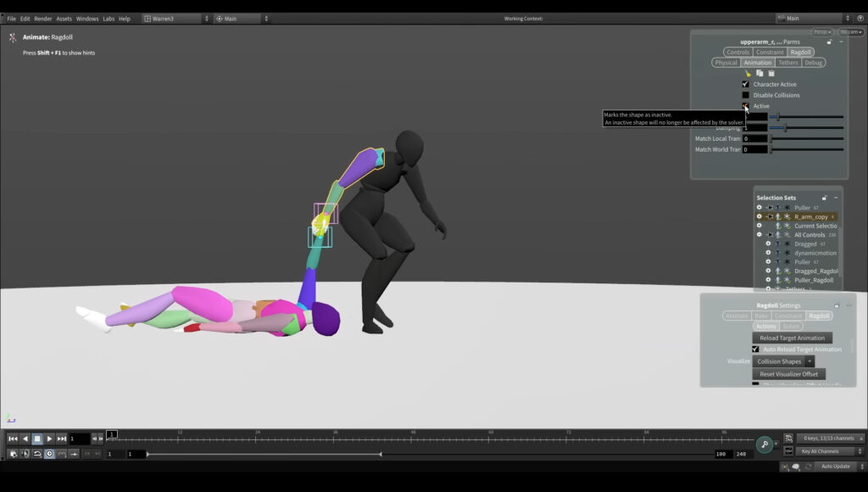Open the Main radial menu dropdown
868x492 pixels.
[242, 19]
